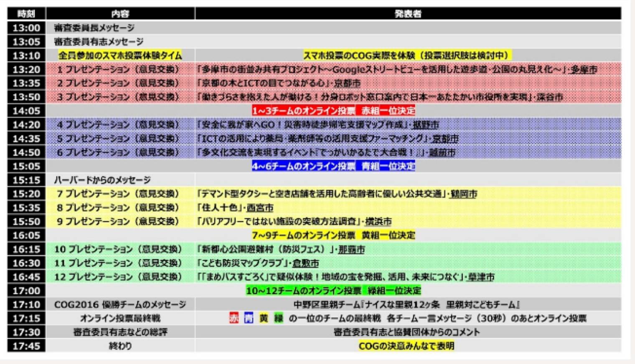This screenshot has width=635, height=364.
Task: Click yellow banner 7~9チームのオンライン投票 黄組一位決定
Action: 333,235
